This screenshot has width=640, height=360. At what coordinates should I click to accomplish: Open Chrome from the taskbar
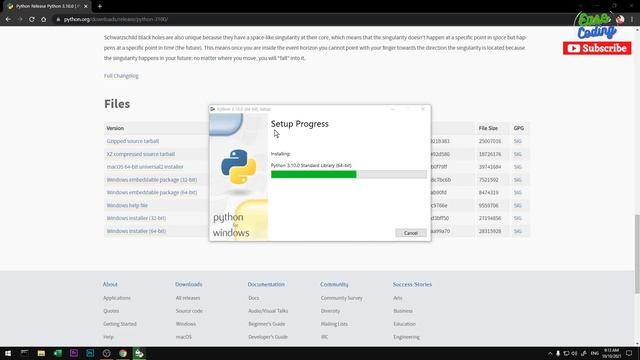pyautogui.click(x=123, y=353)
